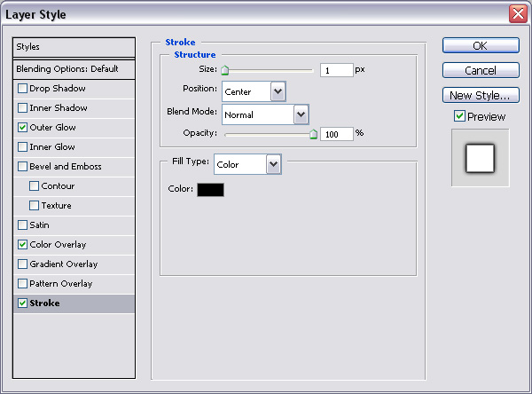Turn on the Satin effect checkbox
Image resolution: width=532 pixels, height=394 pixels.
22,225
